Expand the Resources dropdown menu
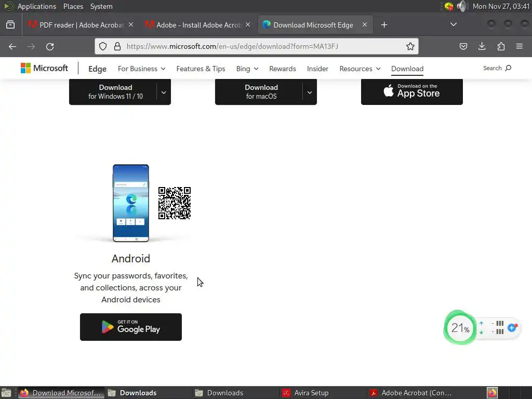Viewport: 532px width, 399px height. (x=360, y=69)
